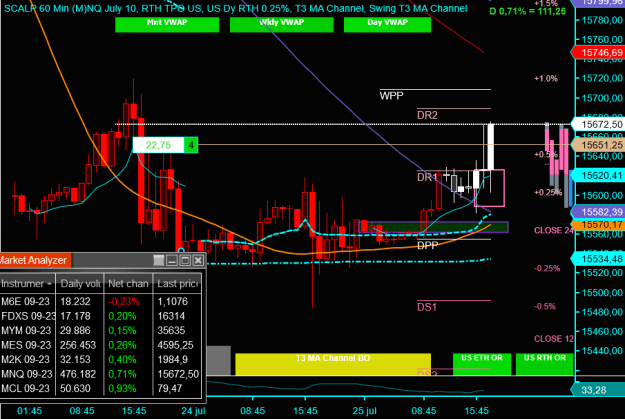The height and width of the screenshot is (419, 625).
Task: Toggle the Mnt VWAP button
Action: point(167,25)
